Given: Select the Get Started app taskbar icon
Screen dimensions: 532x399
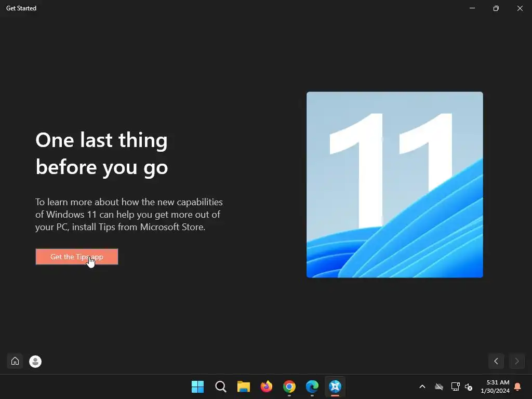Looking at the screenshot, I should pyautogui.click(x=335, y=387).
